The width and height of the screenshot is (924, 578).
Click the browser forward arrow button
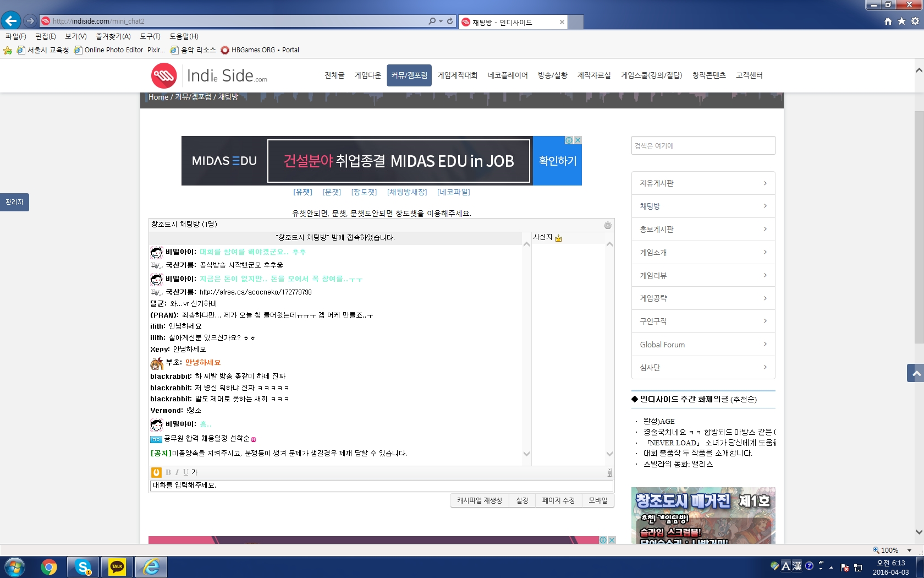[30, 21]
